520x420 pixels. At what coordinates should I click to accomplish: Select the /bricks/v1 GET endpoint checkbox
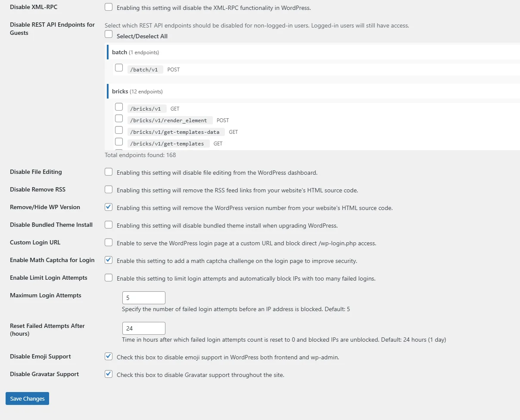click(x=119, y=107)
